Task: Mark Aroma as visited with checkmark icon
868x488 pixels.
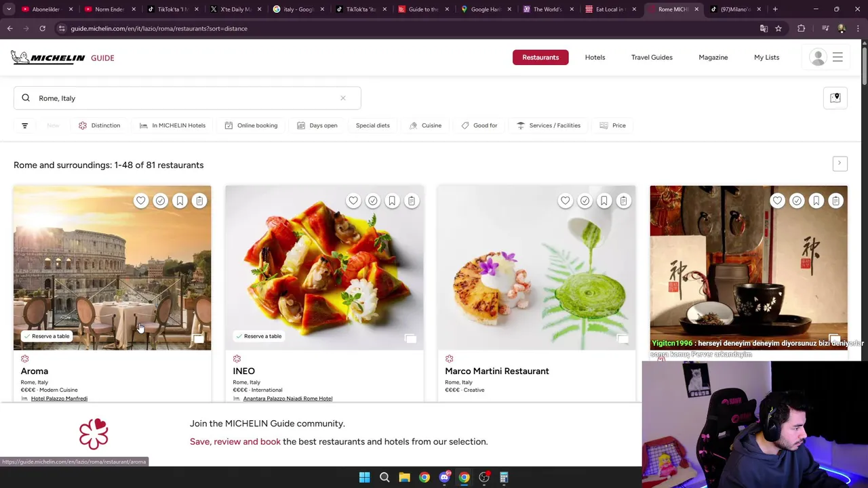Action: pos(160,201)
